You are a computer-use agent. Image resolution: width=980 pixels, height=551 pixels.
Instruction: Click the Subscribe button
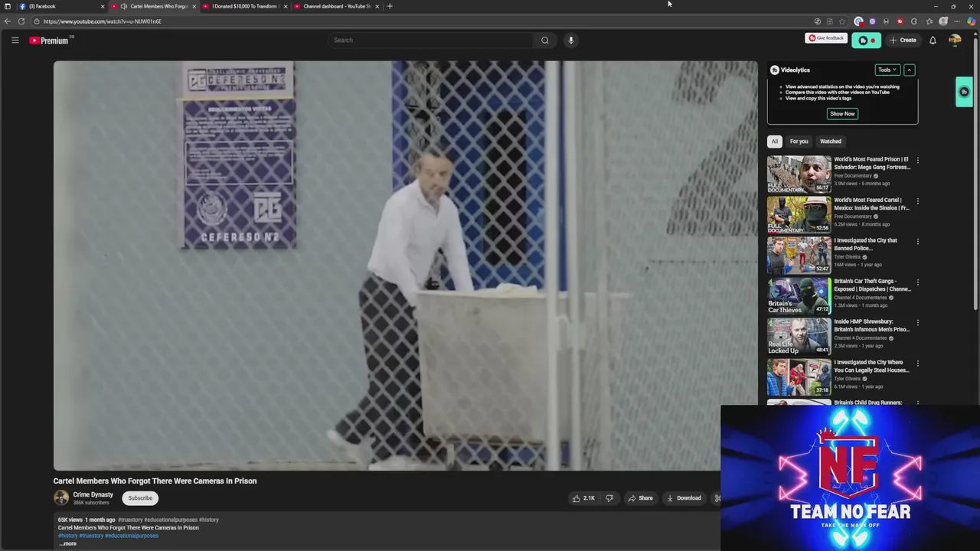pyautogui.click(x=140, y=498)
